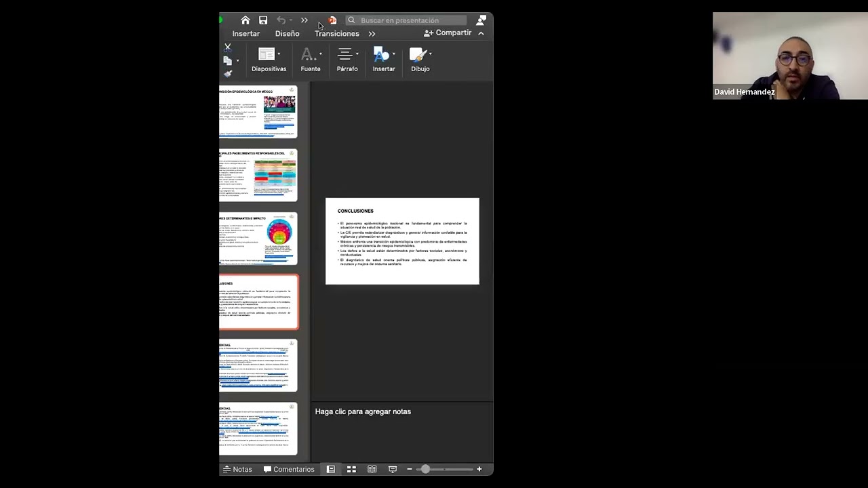Expand the Diapositivas dropdown arrow
The image size is (868, 488).
tap(279, 54)
